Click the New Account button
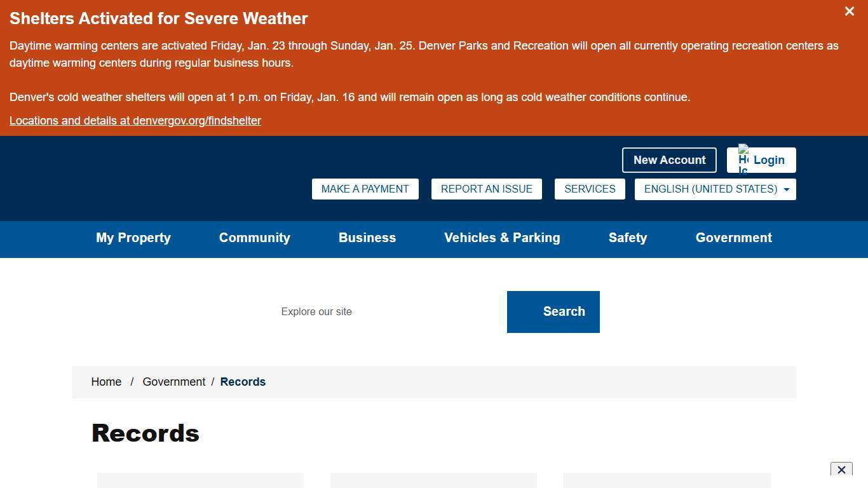The width and height of the screenshot is (868, 488). 669,160
